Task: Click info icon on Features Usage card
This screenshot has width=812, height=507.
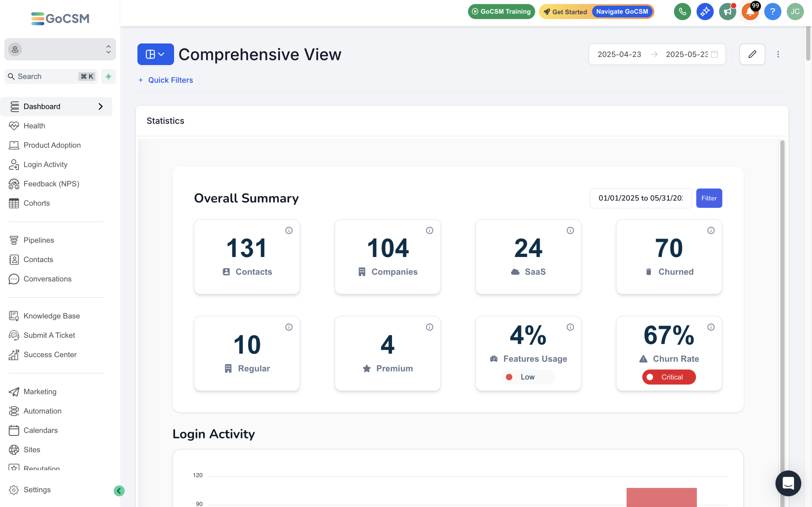Action: click(x=570, y=327)
